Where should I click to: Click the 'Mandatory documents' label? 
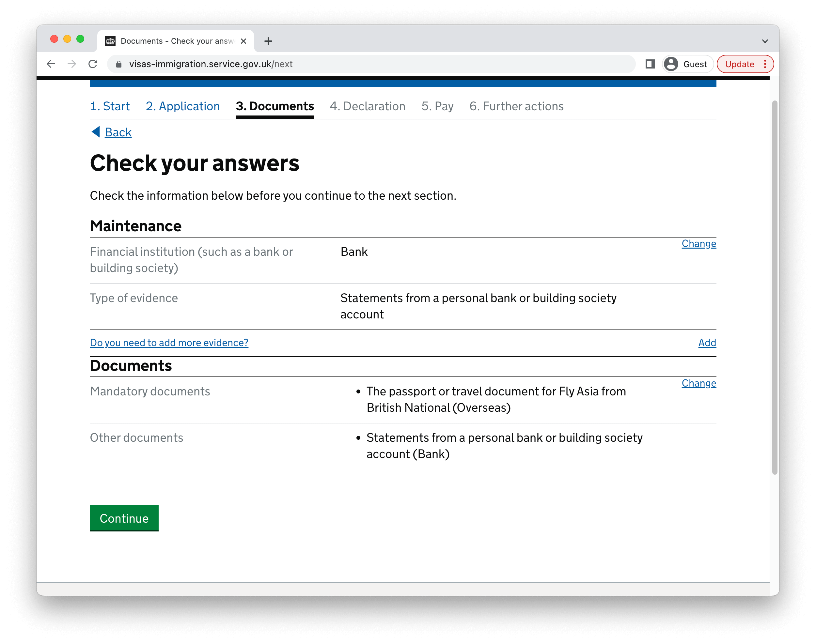click(150, 391)
